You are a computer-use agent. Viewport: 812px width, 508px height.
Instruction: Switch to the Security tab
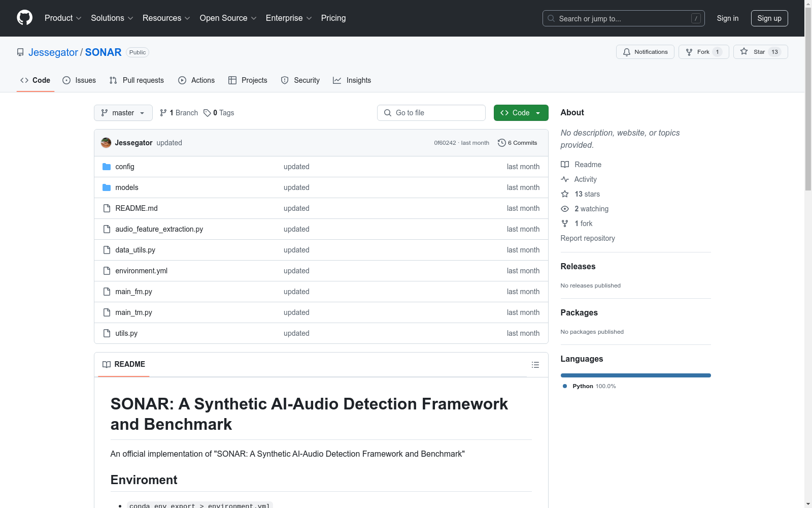[x=300, y=80]
